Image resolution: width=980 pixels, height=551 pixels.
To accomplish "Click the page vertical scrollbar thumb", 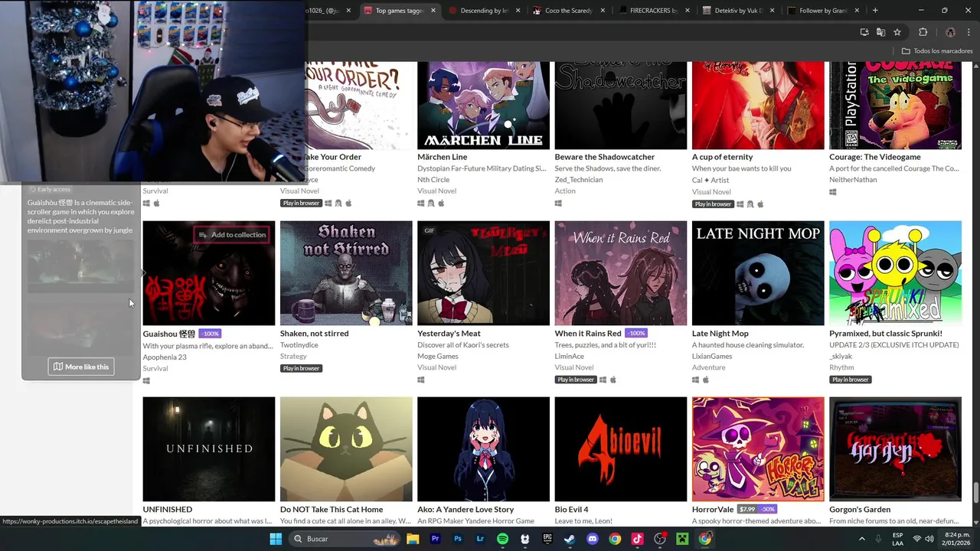I will [x=975, y=494].
